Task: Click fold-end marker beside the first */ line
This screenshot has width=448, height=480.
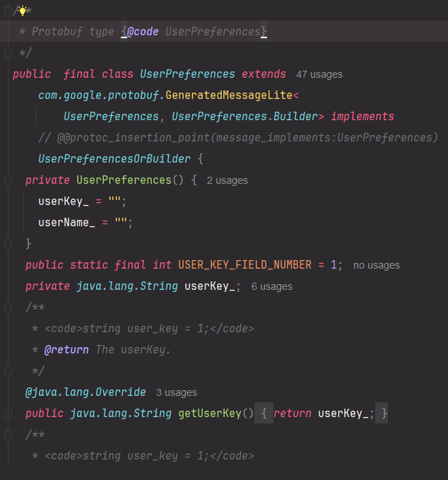Action: (x=8, y=52)
